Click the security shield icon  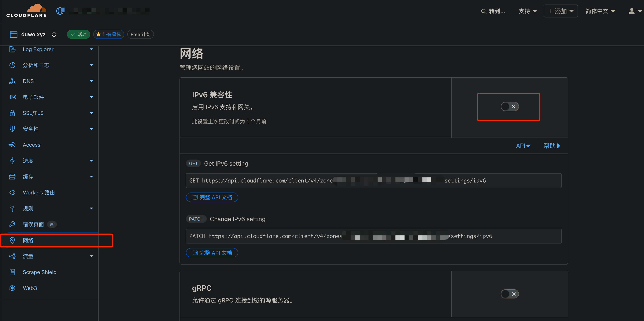point(12,129)
